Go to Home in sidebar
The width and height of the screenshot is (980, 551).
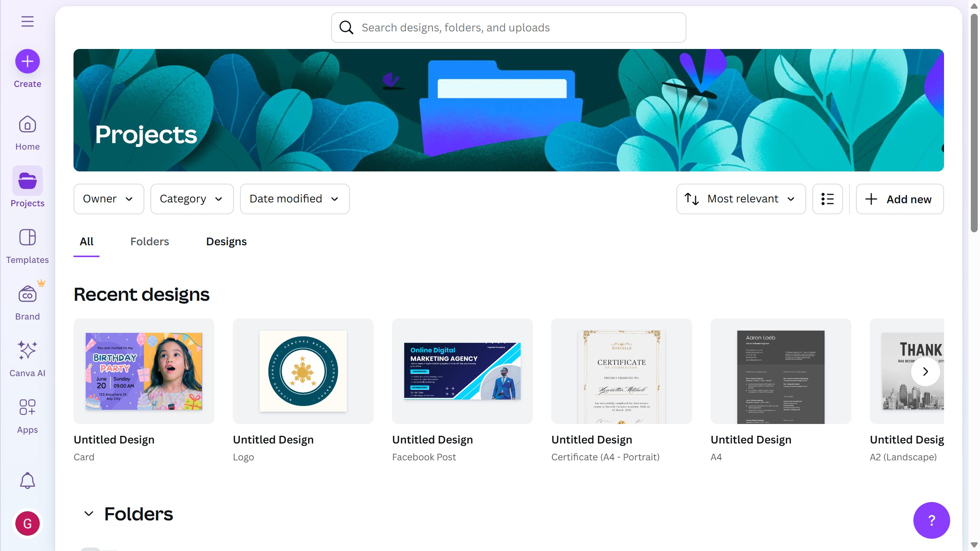coord(27,133)
